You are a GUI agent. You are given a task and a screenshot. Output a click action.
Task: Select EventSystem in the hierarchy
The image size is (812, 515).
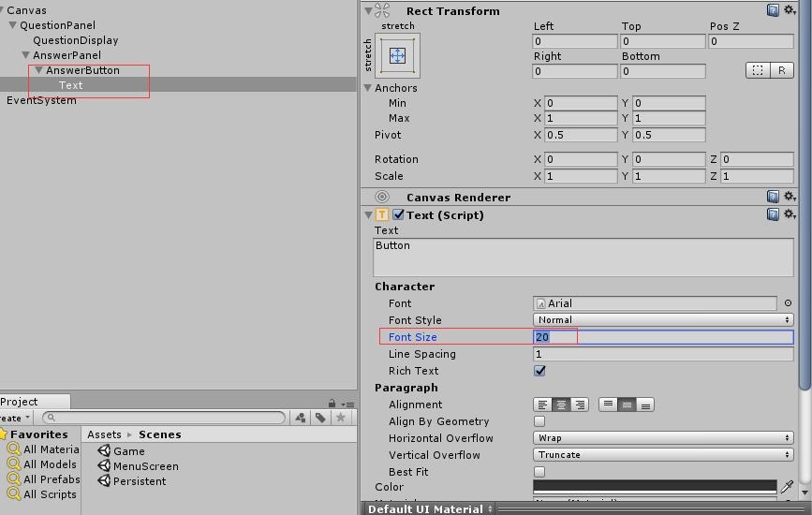[41, 100]
